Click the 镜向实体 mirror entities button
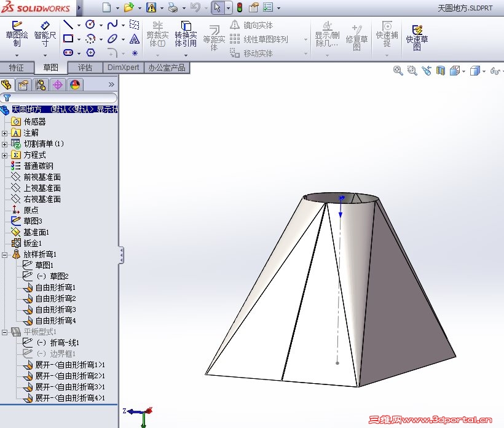 251,25
